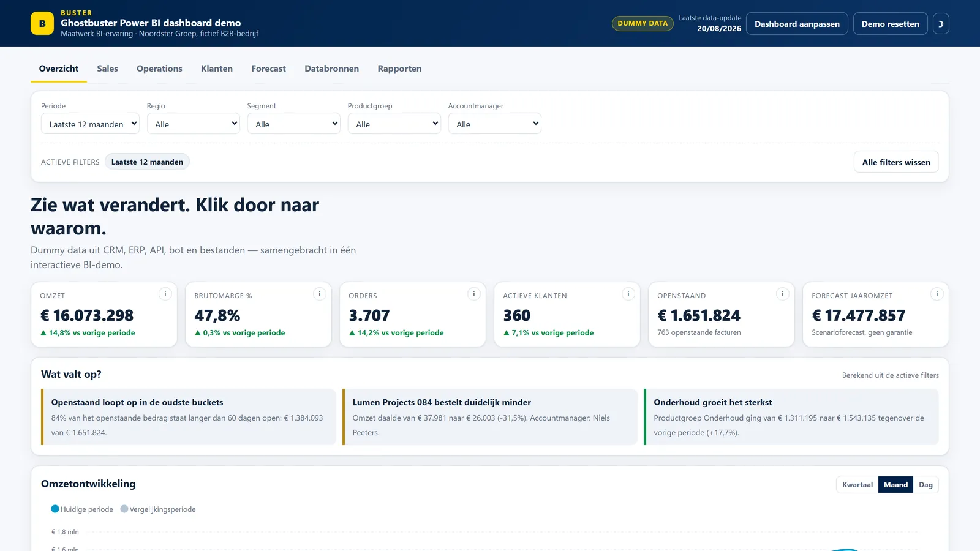Switch to the Rapporten tab
The height and width of the screenshot is (551, 980).
point(399,69)
